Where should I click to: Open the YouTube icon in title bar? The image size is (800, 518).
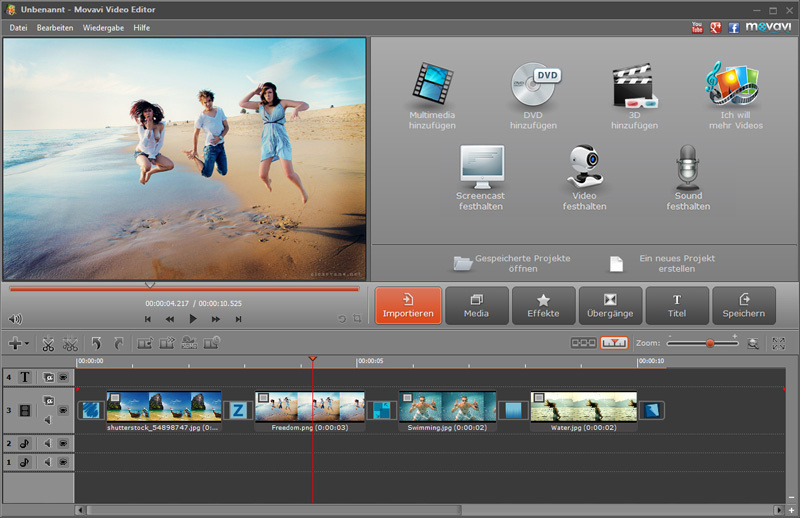[697, 27]
